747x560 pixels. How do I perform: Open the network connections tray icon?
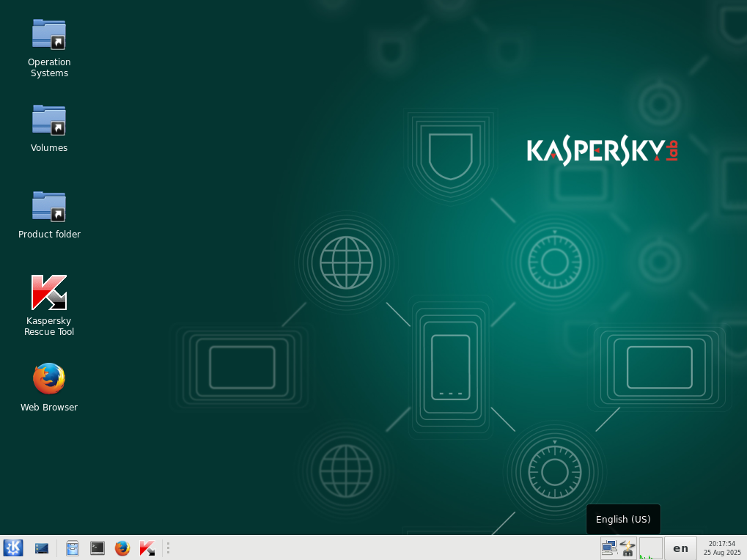click(609, 548)
